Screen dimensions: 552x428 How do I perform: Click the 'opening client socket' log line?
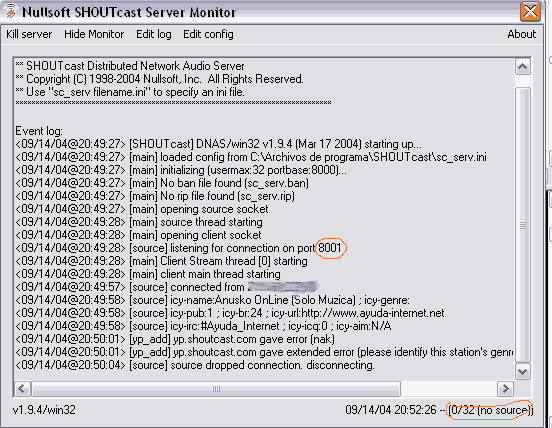point(138,235)
